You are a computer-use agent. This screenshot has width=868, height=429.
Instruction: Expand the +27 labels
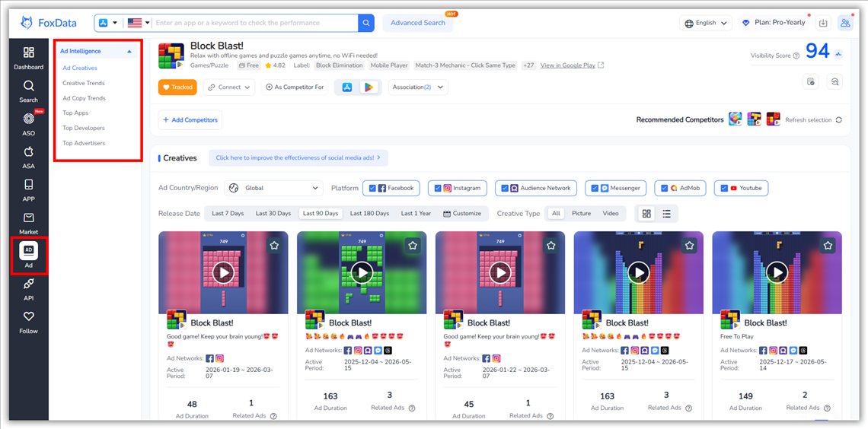[528, 65]
